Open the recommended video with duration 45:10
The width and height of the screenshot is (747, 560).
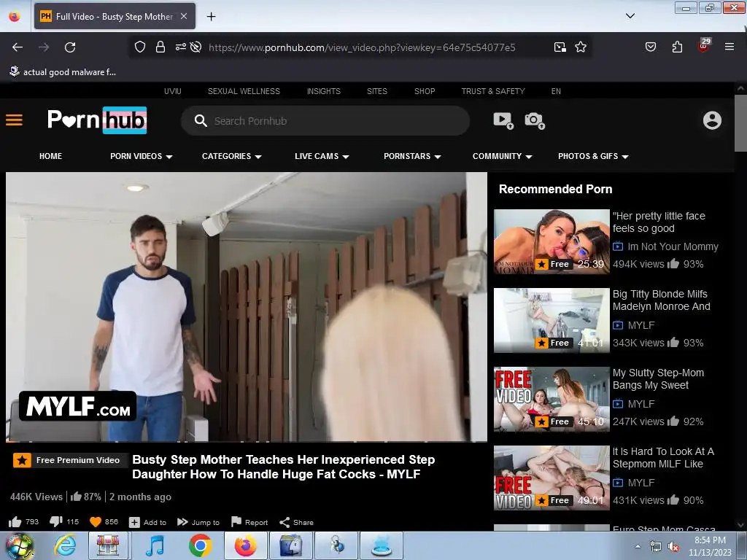click(x=551, y=399)
